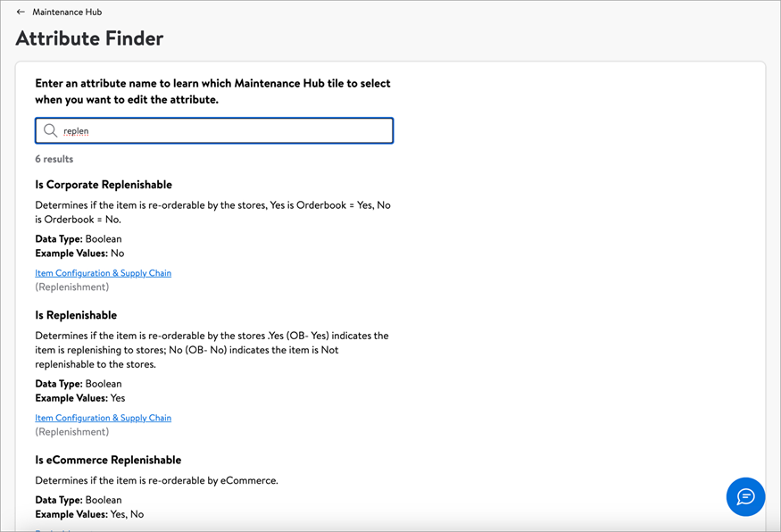Select the Is Corporate Replenishable heading

pyautogui.click(x=104, y=185)
